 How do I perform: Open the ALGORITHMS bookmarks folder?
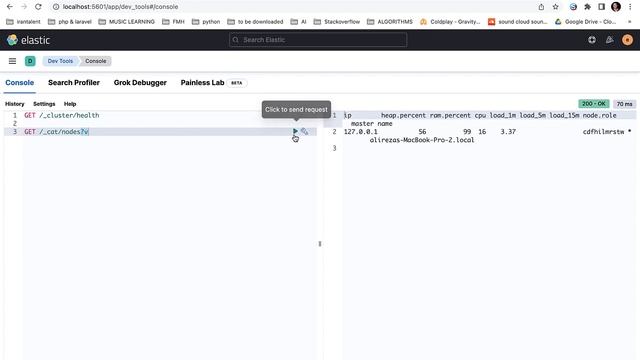pyautogui.click(x=390, y=22)
